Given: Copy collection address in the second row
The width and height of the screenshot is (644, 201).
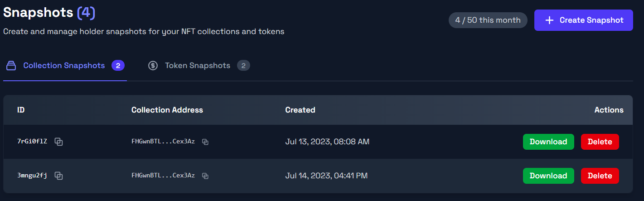Looking at the screenshot, I should (205, 176).
